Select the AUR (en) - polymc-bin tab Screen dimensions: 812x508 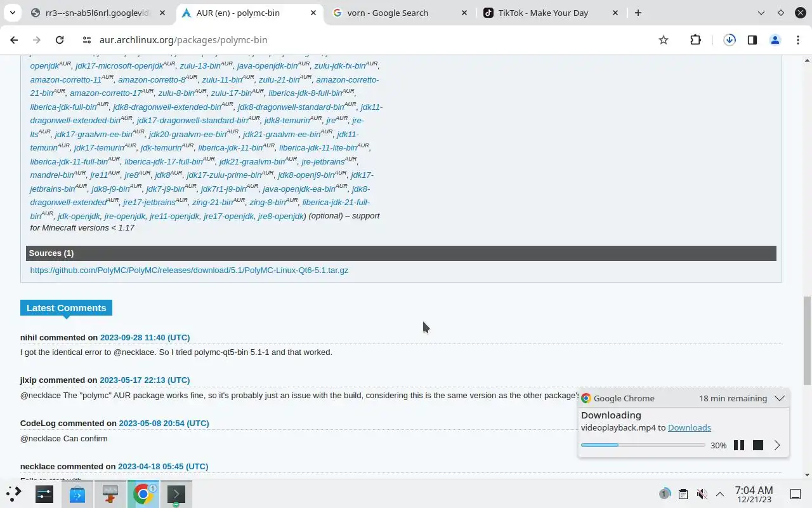point(249,13)
